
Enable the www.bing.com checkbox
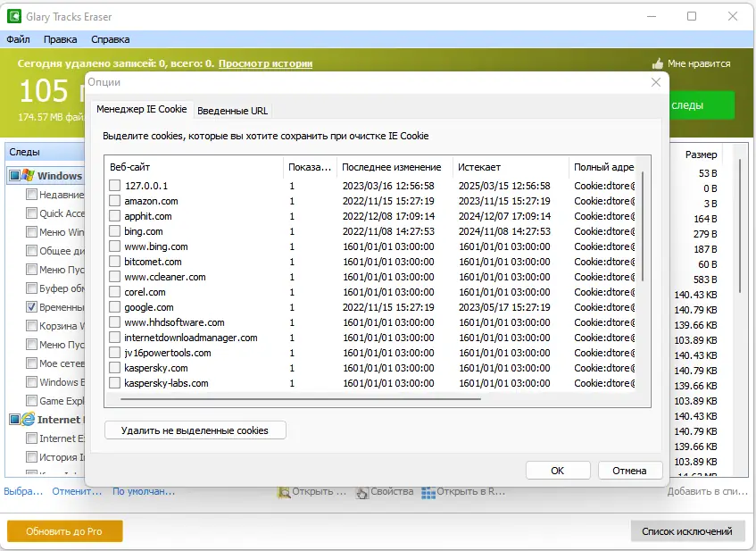[x=115, y=246]
